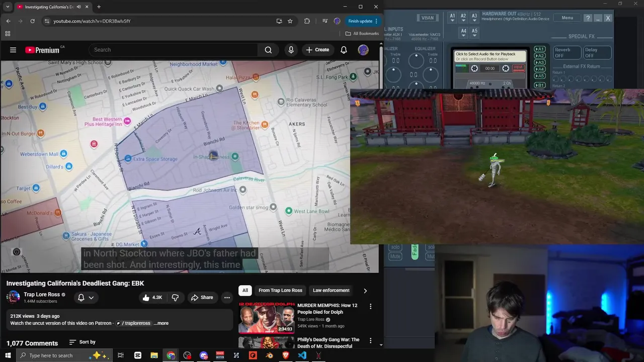Expand the description with ...more
The height and width of the screenshot is (362, 644).
pyautogui.click(x=161, y=323)
